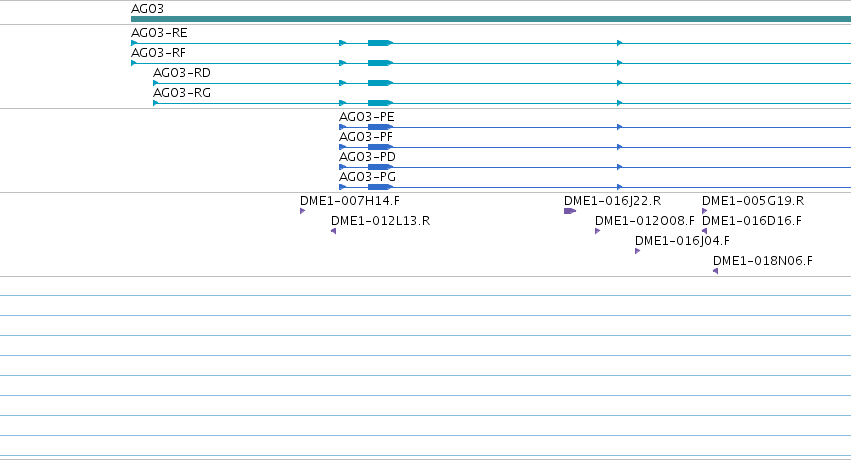Select the DME1-016J22.R label
The height and width of the screenshot is (460, 851).
[x=612, y=201]
